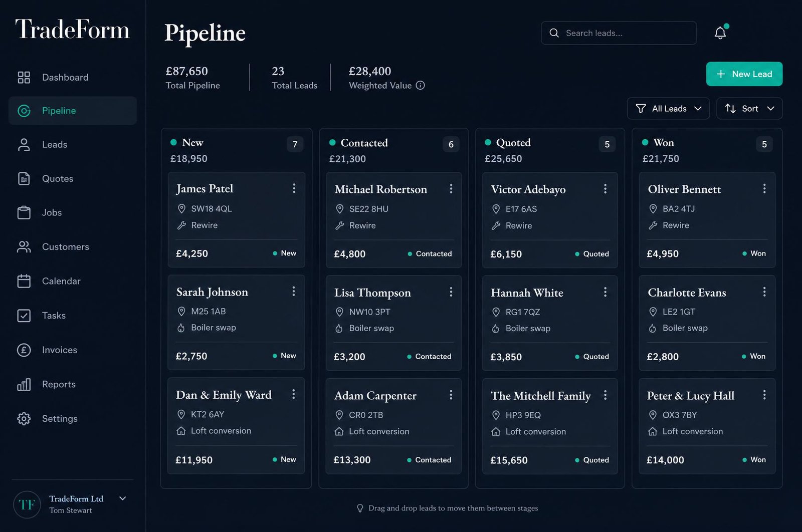The image size is (802, 532).
Task: Open James Patel card options menu
Action: (x=294, y=188)
